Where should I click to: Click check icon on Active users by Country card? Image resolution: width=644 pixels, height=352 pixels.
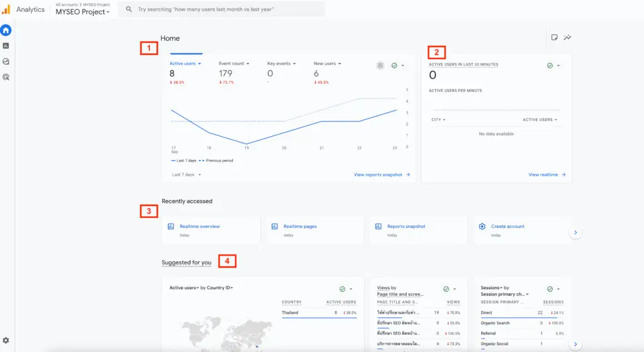[342, 289]
